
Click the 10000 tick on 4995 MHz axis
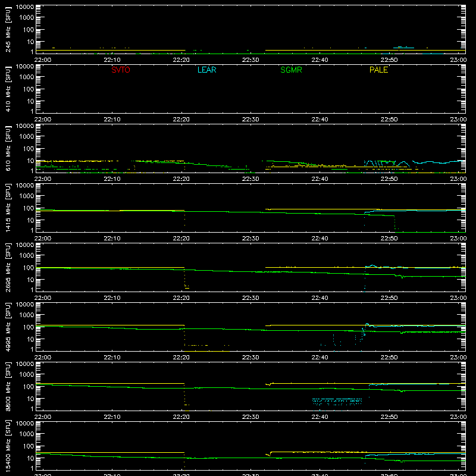25,305
